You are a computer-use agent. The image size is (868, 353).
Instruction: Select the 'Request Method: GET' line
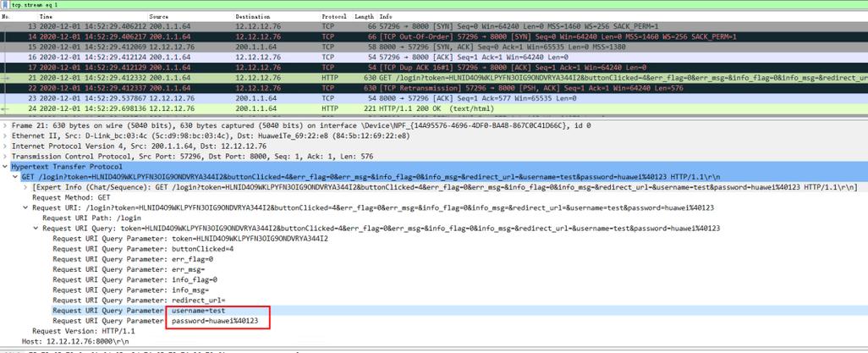[71, 197]
